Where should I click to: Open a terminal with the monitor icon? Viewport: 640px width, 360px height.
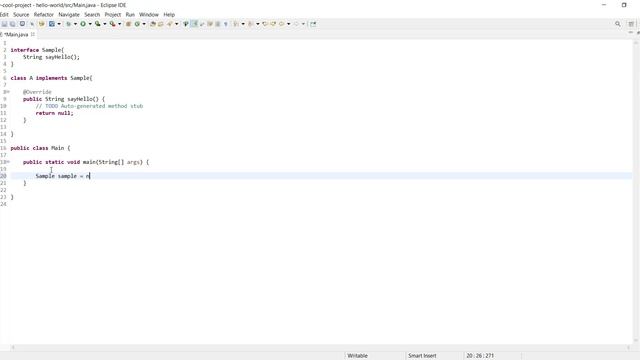[x=22, y=24]
